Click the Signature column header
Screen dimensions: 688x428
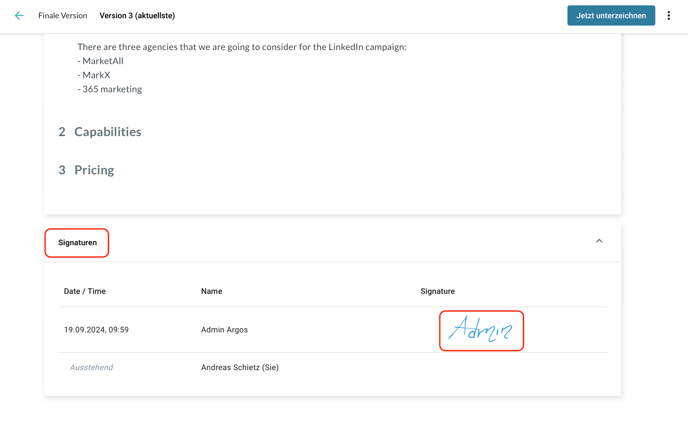coord(437,291)
